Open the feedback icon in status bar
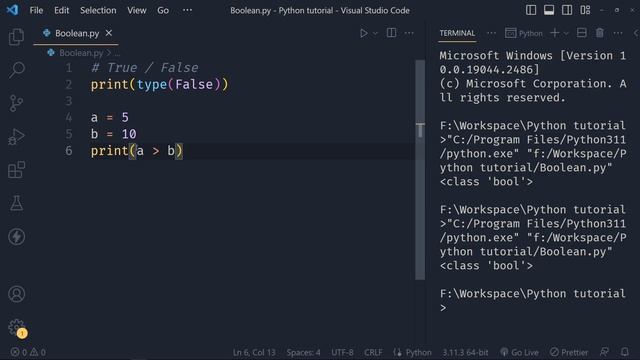Image resolution: width=640 pixels, height=360 pixels. (604, 352)
